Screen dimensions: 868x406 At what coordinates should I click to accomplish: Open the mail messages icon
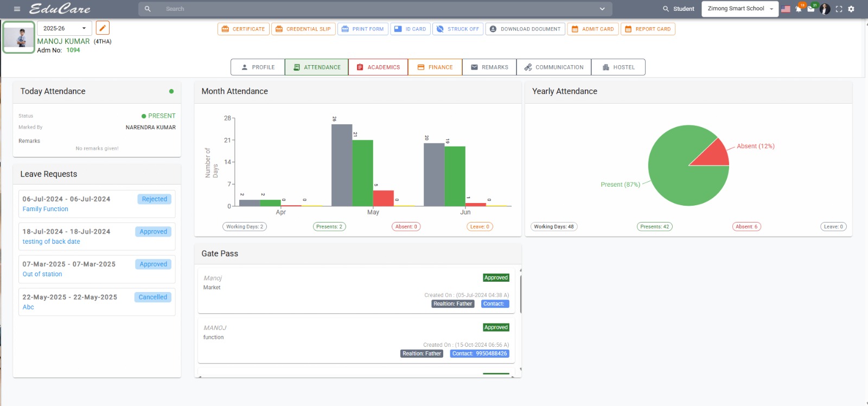(x=811, y=9)
